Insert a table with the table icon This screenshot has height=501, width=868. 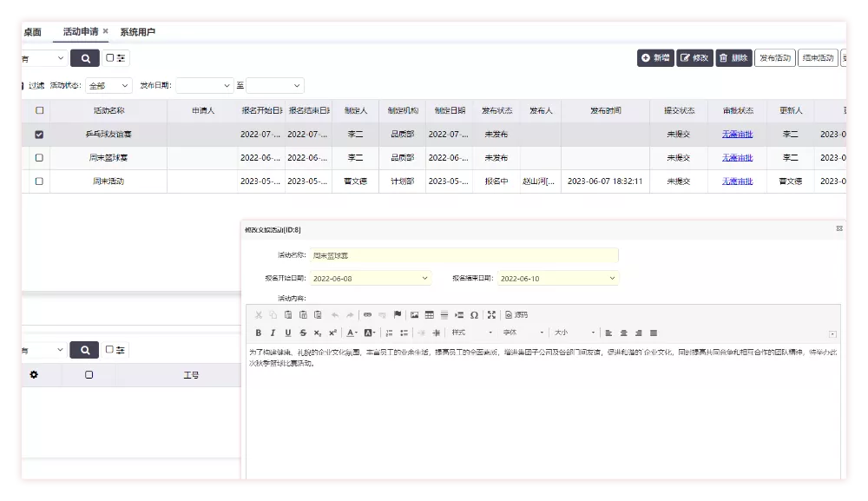pos(429,315)
